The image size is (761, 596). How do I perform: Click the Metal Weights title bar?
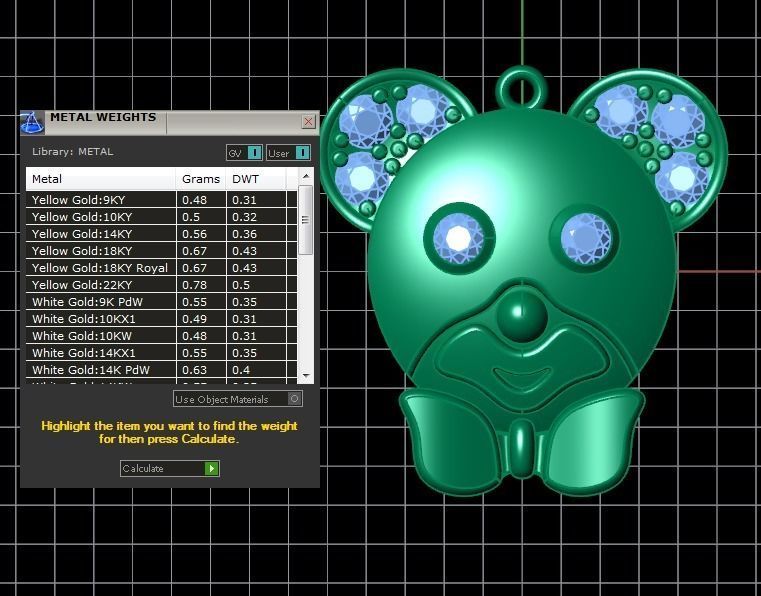point(170,122)
